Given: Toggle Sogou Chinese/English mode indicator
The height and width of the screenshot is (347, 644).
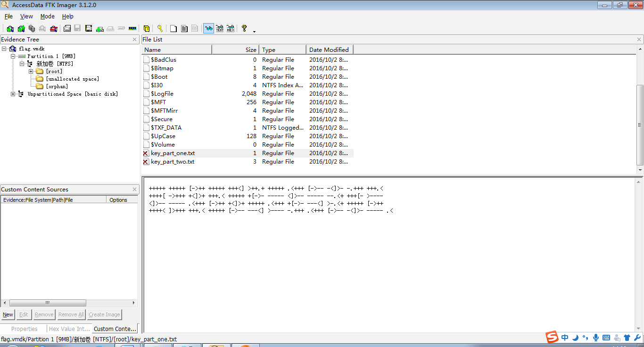Looking at the screenshot, I should (x=565, y=338).
